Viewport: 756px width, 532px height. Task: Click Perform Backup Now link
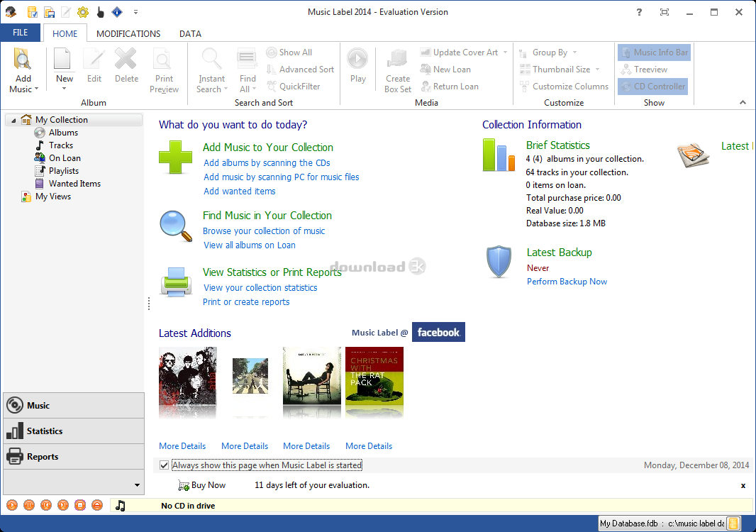567,282
